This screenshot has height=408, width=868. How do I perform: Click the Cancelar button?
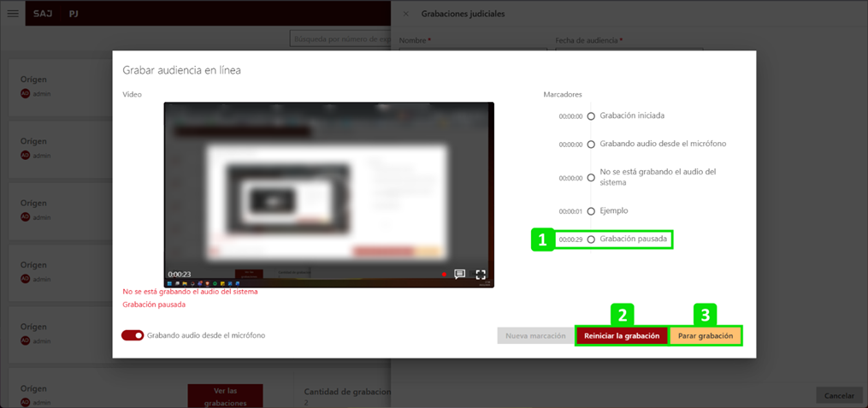point(839,396)
